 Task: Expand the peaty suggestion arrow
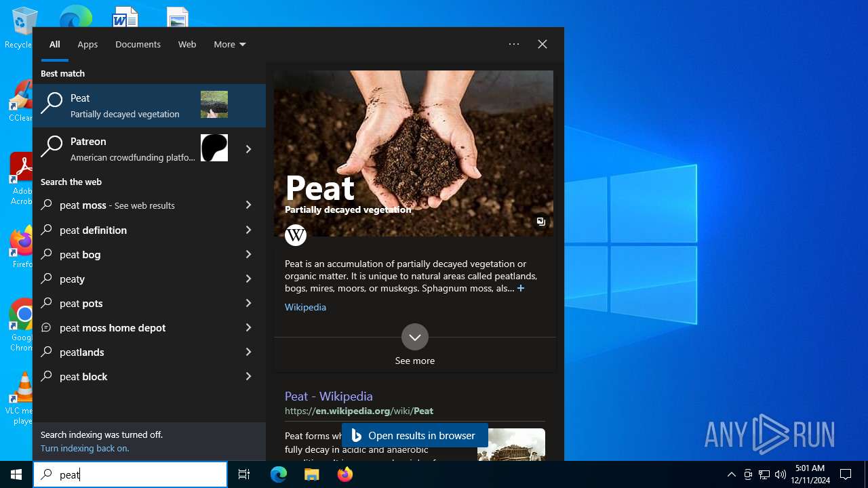(x=248, y=279)
